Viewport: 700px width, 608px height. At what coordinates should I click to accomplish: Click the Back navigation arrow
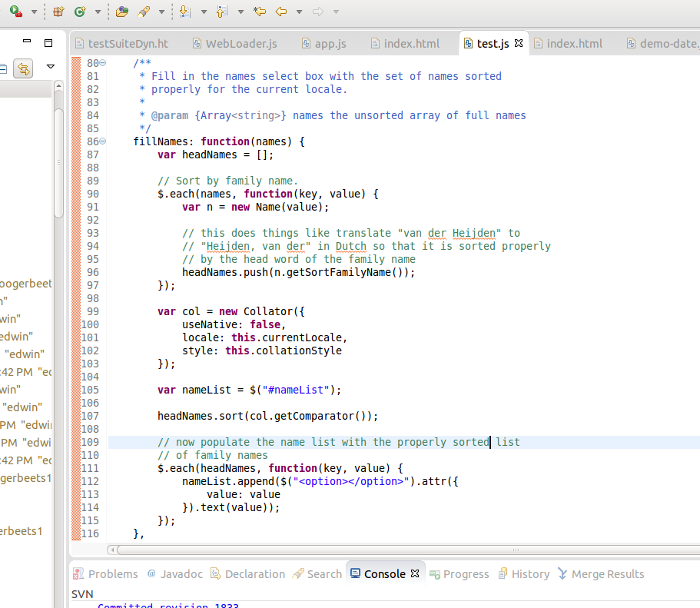tap(281, 12)
